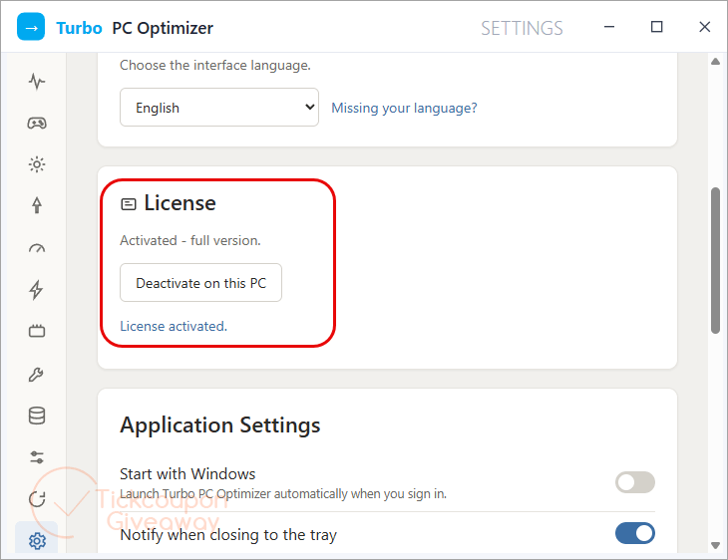Viewport: 728px width, 560px height.
Task: Close the Turbo PC Optimizer window
Action: (704, 27)
